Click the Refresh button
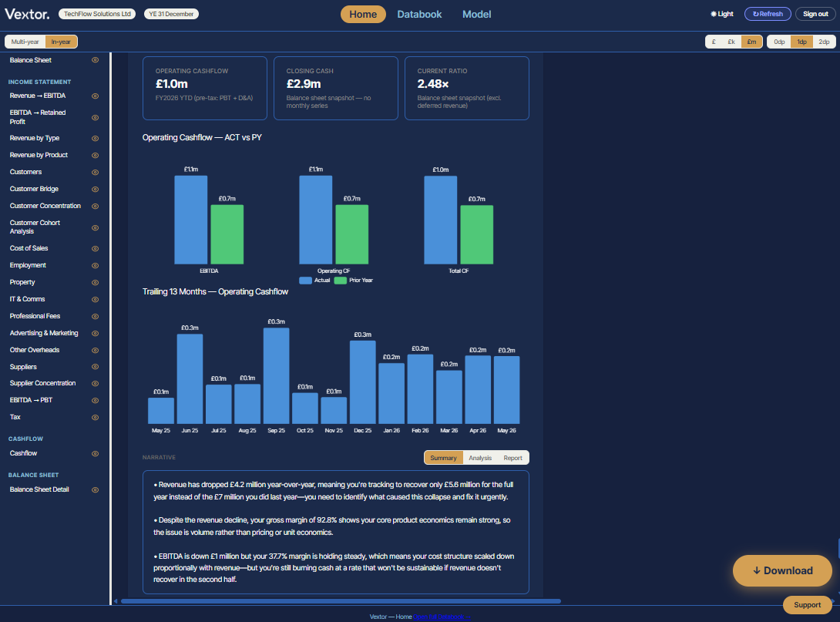 coord(768,14)
